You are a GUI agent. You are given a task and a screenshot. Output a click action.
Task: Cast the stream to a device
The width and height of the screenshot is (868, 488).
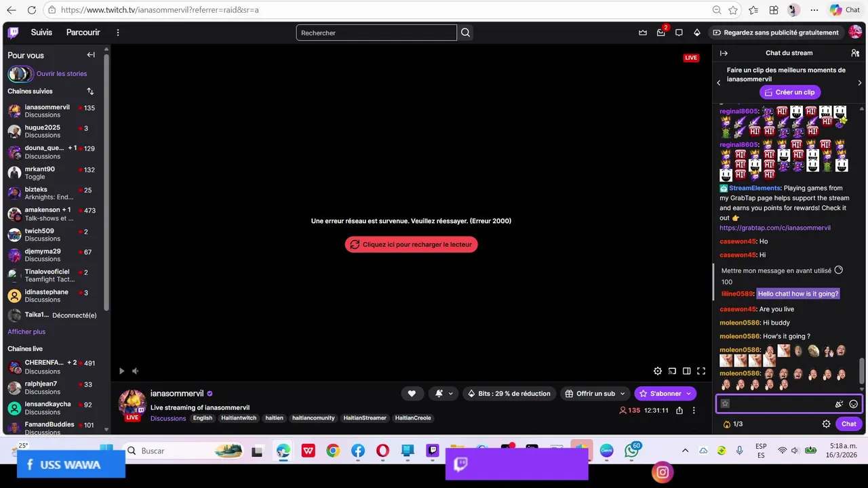(x=672, y=371)
